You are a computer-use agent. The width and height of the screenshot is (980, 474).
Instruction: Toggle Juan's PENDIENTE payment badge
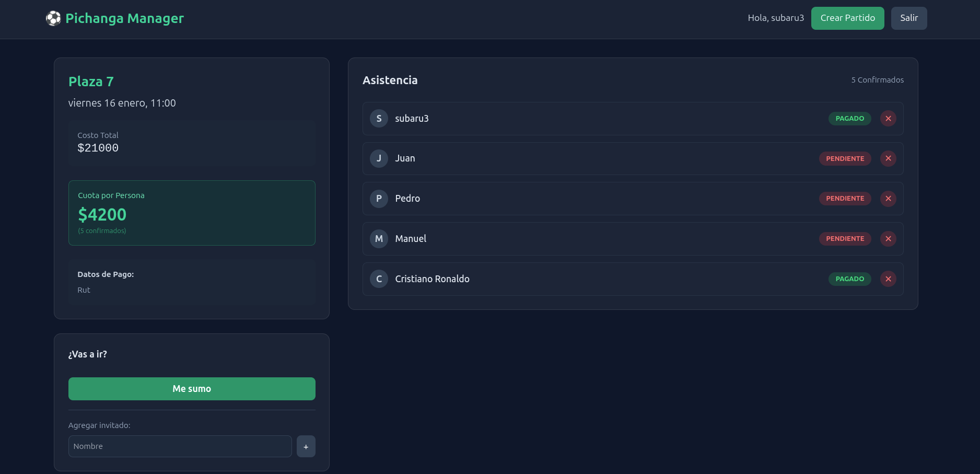click(x=845, y=158)
